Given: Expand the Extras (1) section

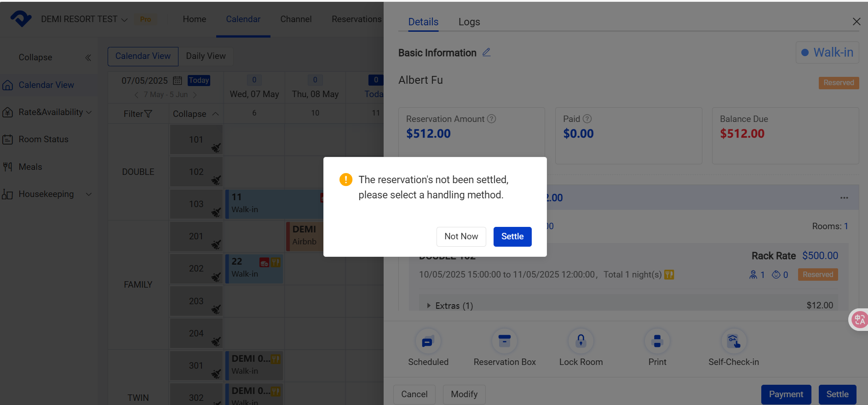Looking at the screenshot, I should (x=429, y=306).
